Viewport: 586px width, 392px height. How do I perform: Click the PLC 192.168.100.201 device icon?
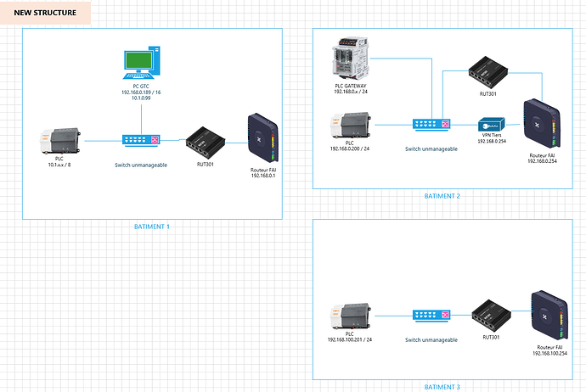coord(351,316)
